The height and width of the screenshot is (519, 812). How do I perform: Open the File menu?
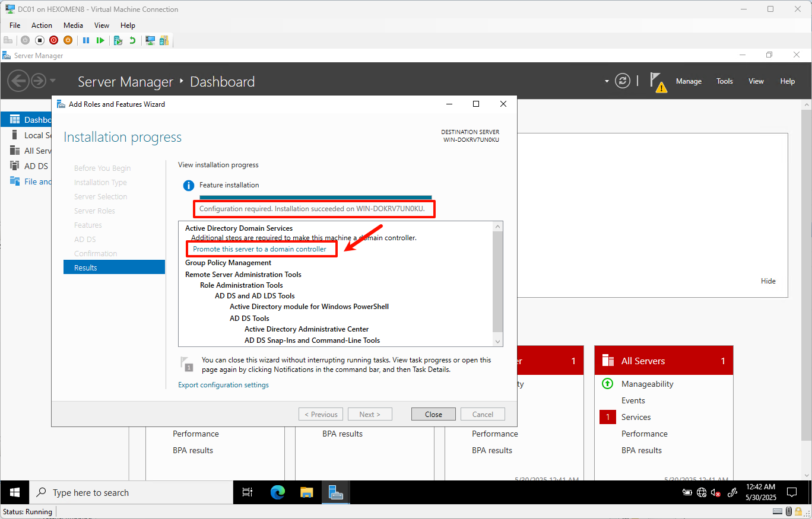point(15,26)
